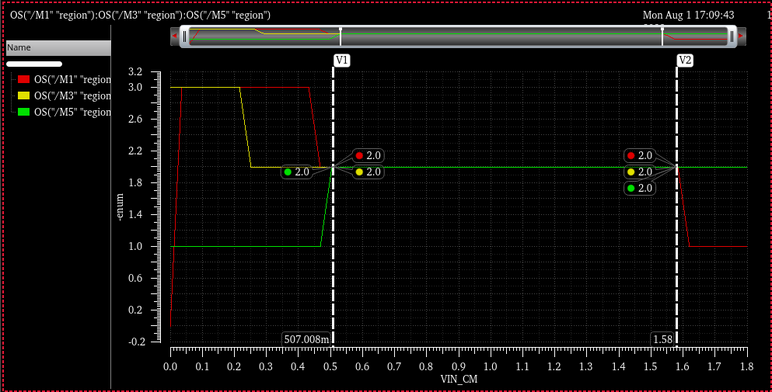
Task: Click the yellow swatch for the M3 trace
Action: tap(24, 96)
